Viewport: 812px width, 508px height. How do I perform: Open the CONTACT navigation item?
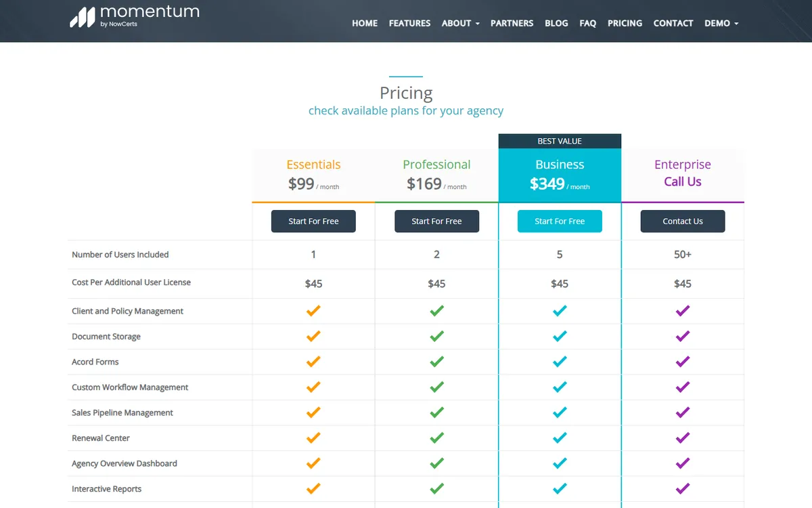[673, 23]
